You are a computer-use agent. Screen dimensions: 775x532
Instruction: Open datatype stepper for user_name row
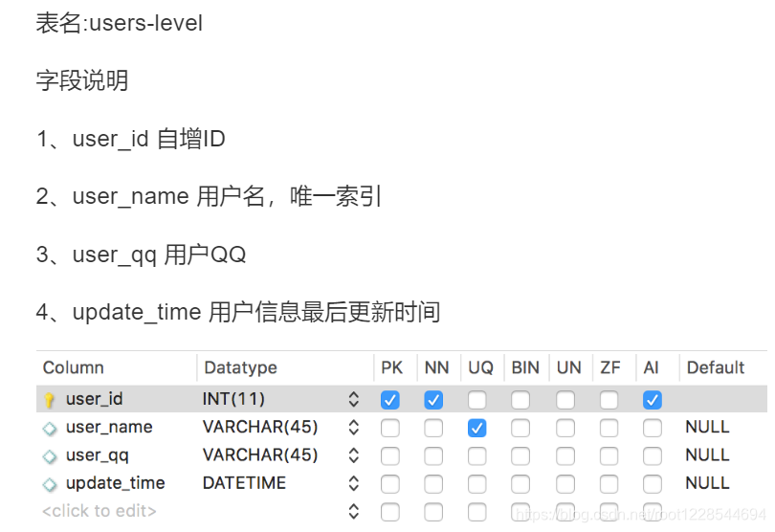click(x=353, y=427)
